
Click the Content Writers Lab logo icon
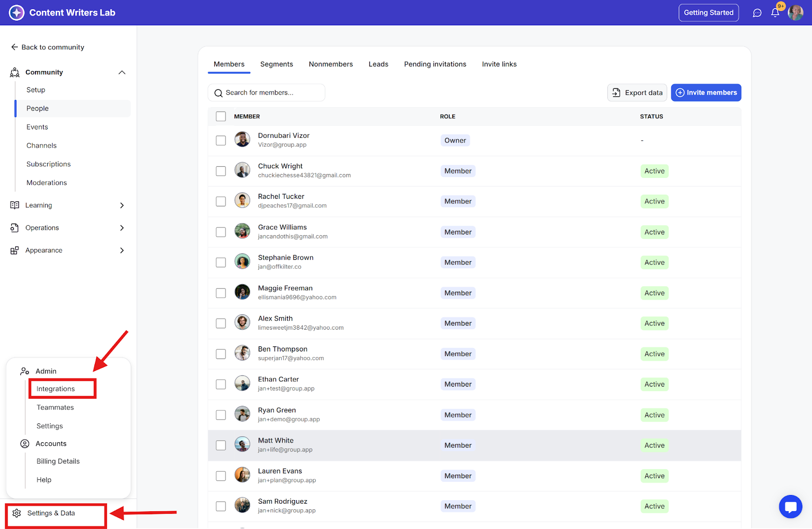coord(16,13)
